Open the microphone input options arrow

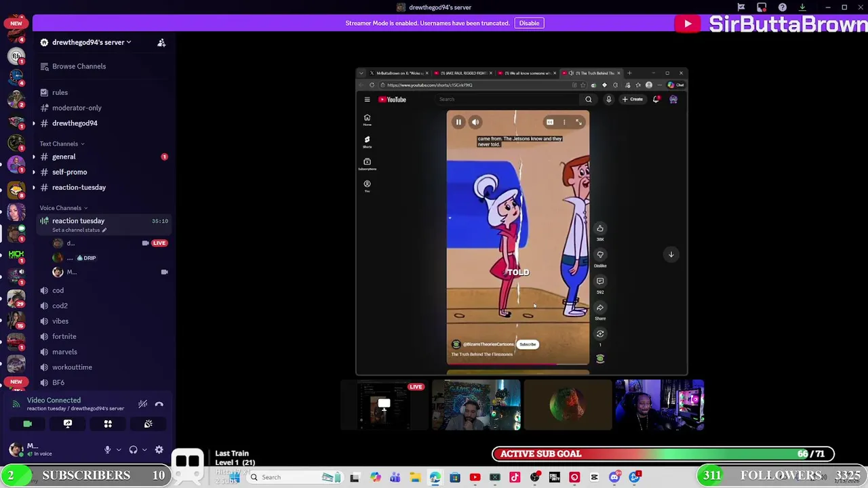click(118, 449)
